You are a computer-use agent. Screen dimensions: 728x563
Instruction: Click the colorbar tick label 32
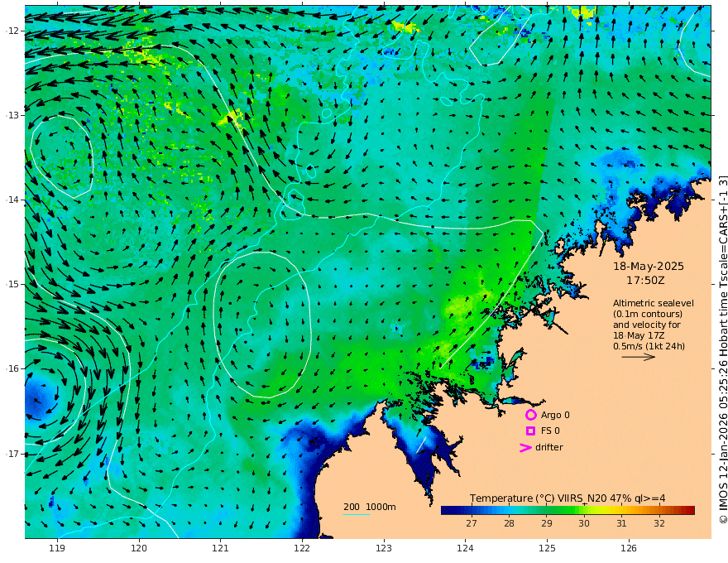[659, 523]
